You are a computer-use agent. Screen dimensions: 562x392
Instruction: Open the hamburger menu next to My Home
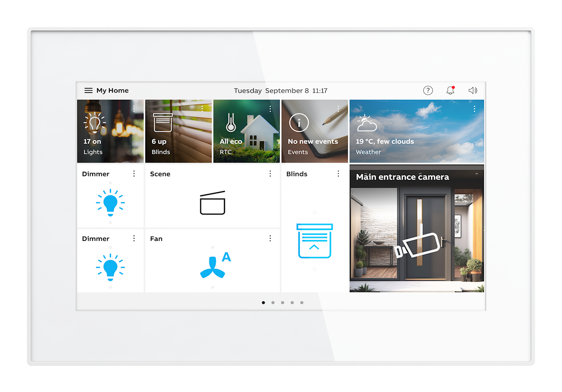[88, 90]
